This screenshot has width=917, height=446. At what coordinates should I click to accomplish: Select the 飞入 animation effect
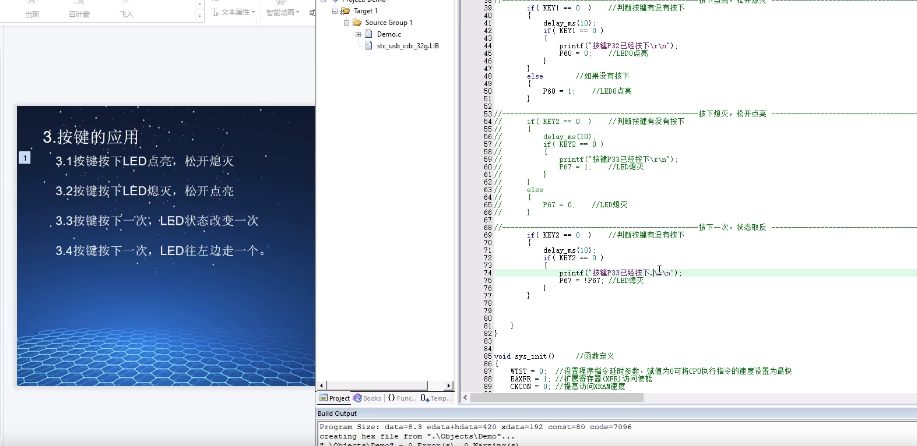126,10
